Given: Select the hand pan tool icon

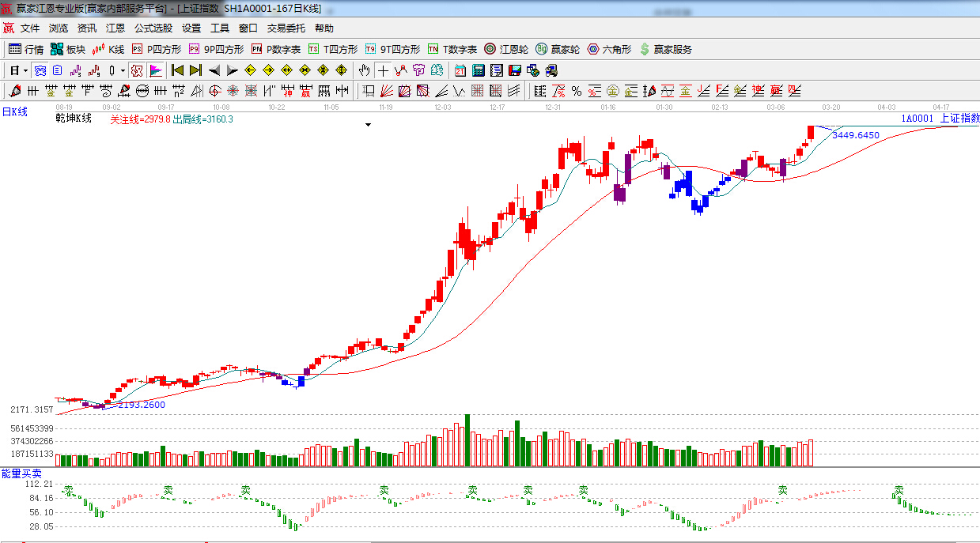Looking at the screenshot, I should 364,70.
